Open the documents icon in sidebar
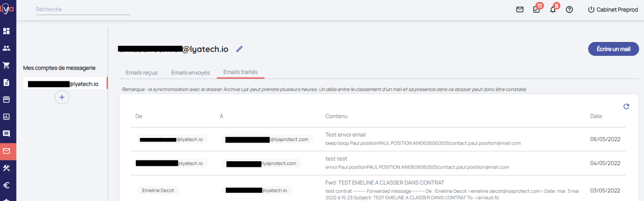The height and width of the screenshot is (201, 644). [x=6, y=83]
